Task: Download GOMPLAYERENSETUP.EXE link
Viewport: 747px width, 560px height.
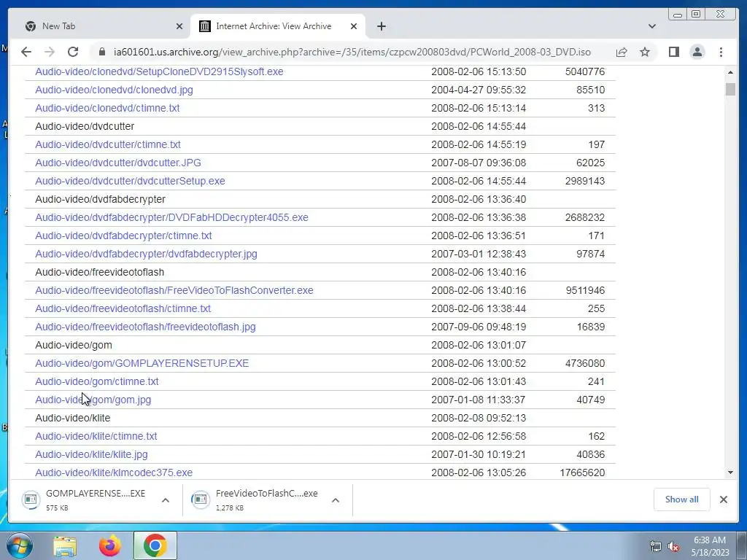Action: point(142,363)
